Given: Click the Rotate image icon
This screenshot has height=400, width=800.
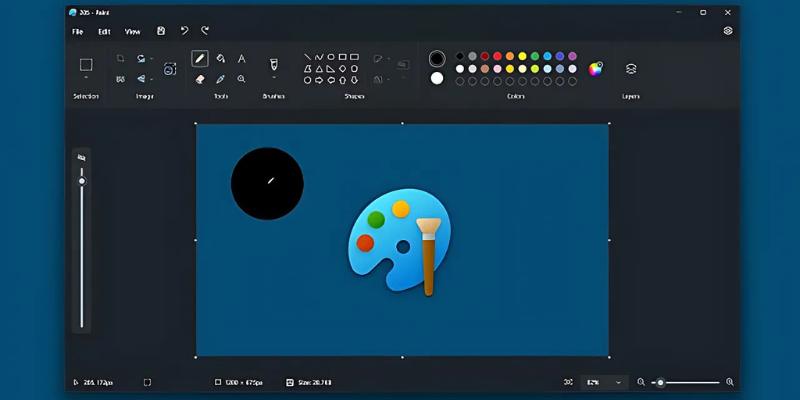Looking at the screenshot, I should pyautogui.click(x=141, y=59).
